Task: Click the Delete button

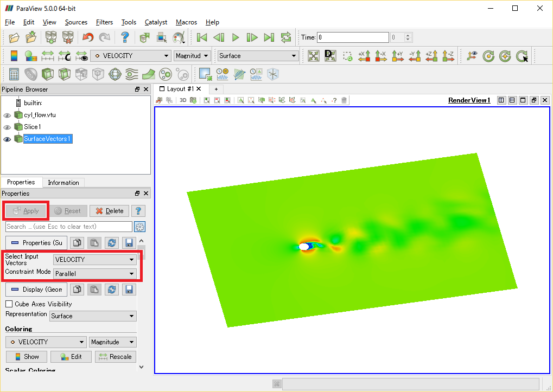Action: (109, 211)
